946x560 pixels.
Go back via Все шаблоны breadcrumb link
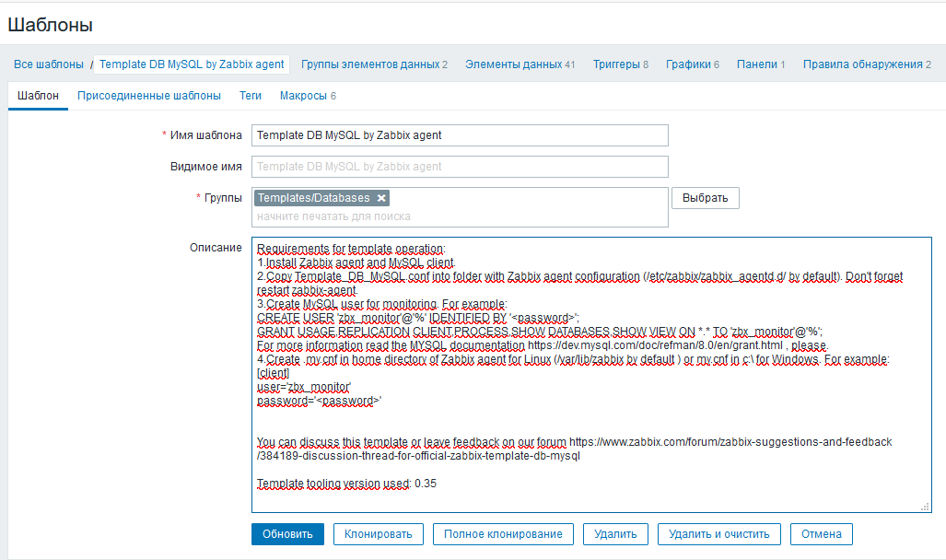click(x=47, y=64)
